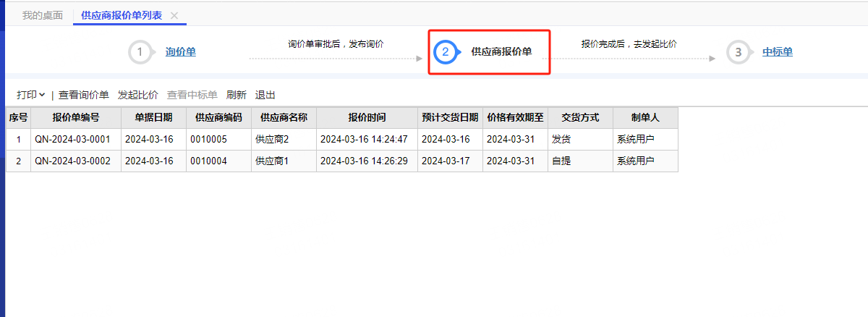This screenshot has height=317, width=868.
Task: Click the 报价完成后，去发起比价 hint text
Action: click(x=629, y=44)
